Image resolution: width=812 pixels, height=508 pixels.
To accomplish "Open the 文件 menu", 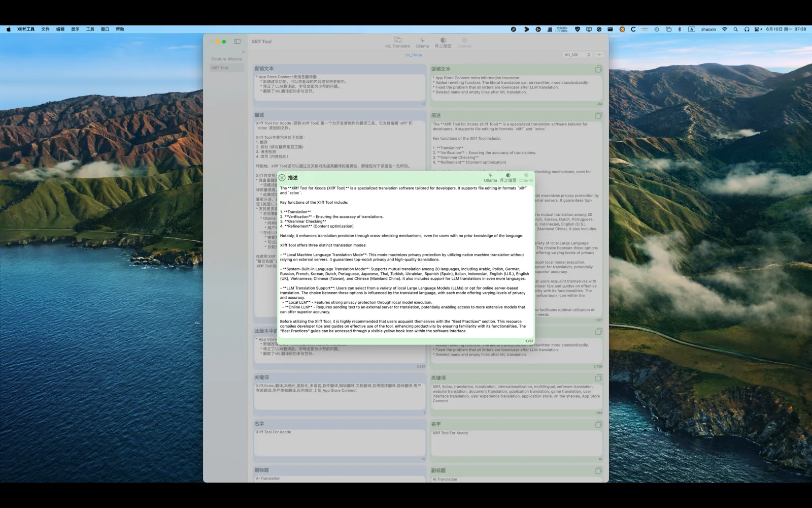I will (x=45, y=29).
